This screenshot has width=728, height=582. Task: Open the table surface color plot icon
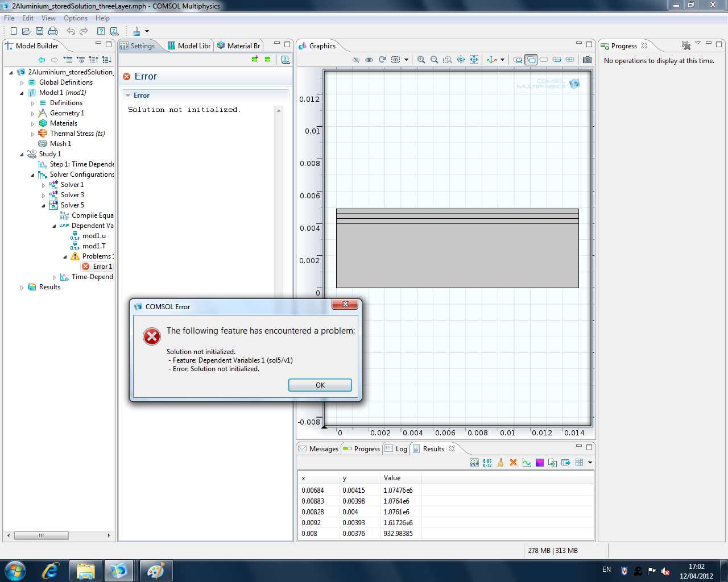click(540, 463)
